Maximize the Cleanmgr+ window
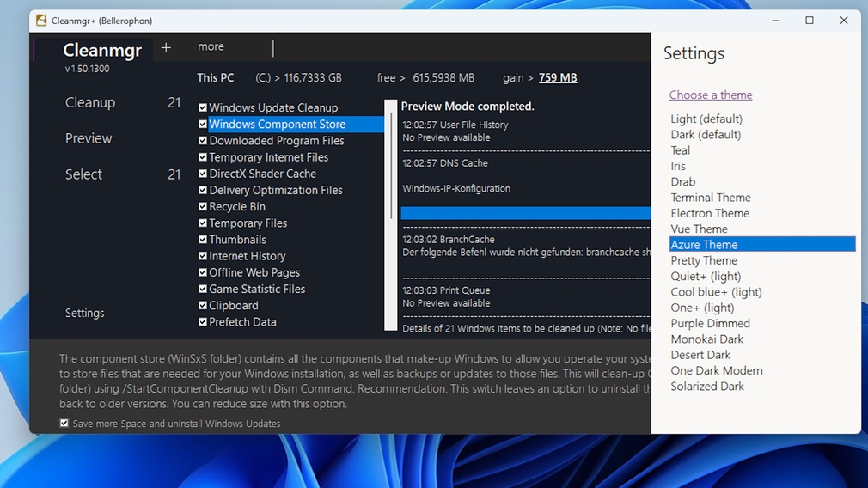868x488 pixels. point(810,21)
